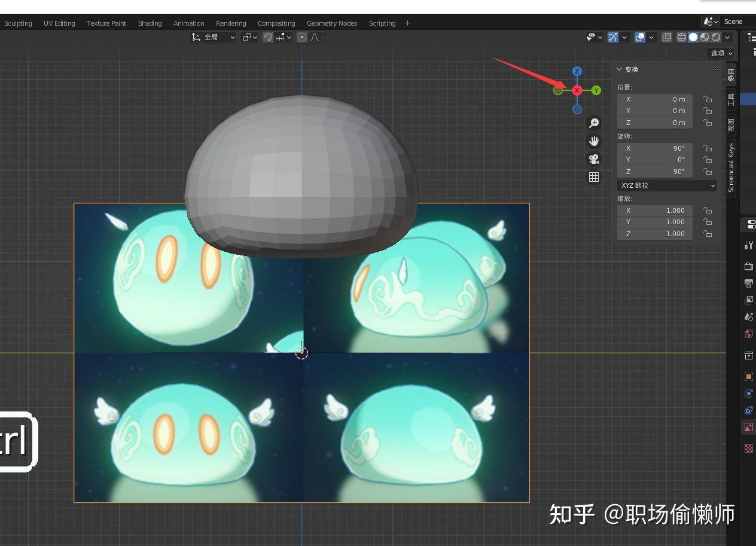Select rendered viewport shading

point(716,37)
